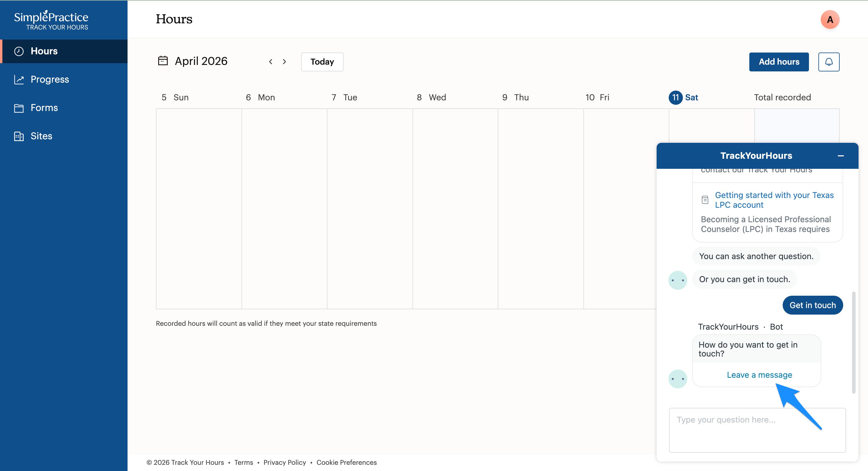Click the folder icon beside Forms
The width and height of the screenshot is (868, 471).
19,108
